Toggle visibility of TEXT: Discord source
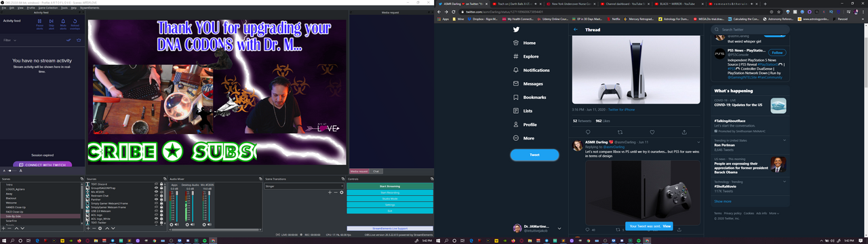The width and height of the screenshot is (868, 244). pos(156,184)
